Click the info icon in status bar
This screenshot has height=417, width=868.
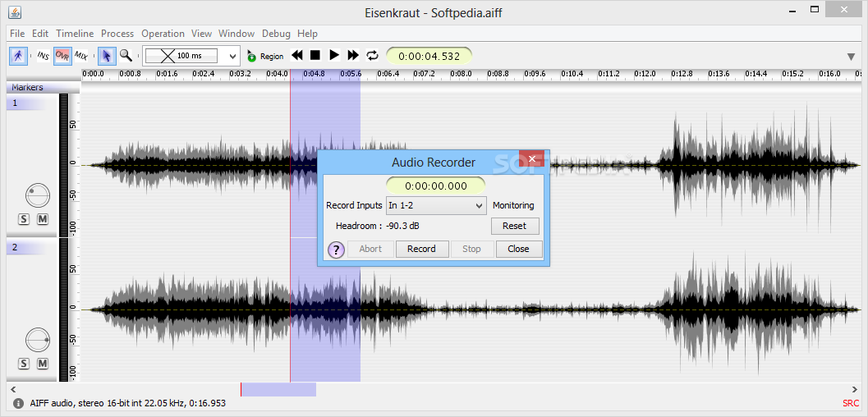click(18, 403)
